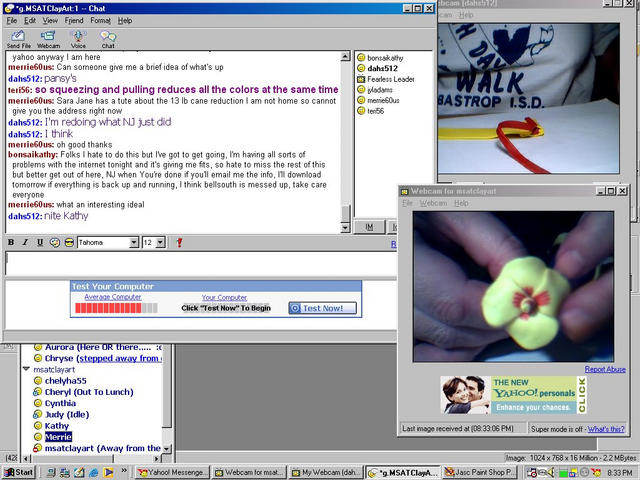Toggle italic text formatting
640x480 pixels.
pyautogui.click(x=25, y=242)
